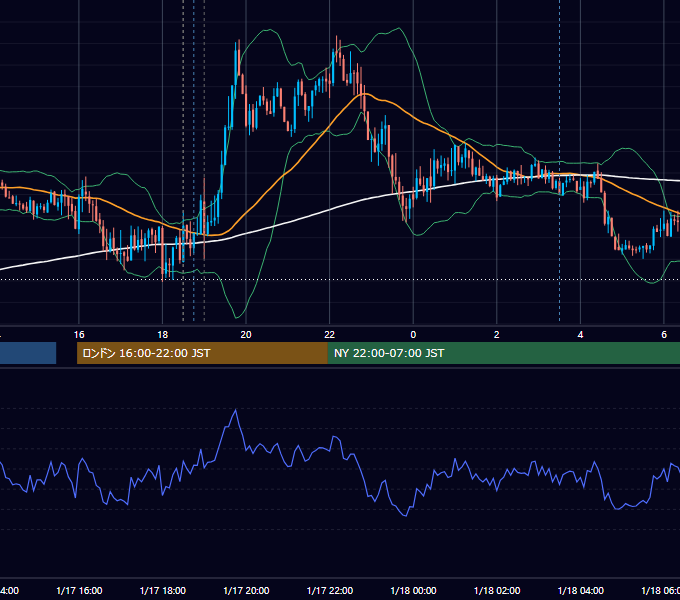The image size is (680, 600).
Task: Click the 1/18 00:00 date label
Action: click(x=413, y=590)
